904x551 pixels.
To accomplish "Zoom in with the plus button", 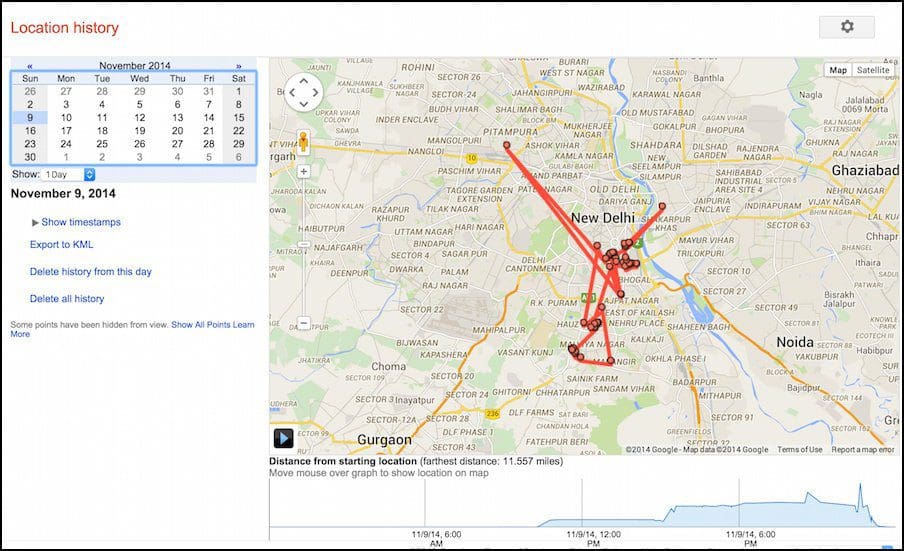I will (x=304, y=172).
